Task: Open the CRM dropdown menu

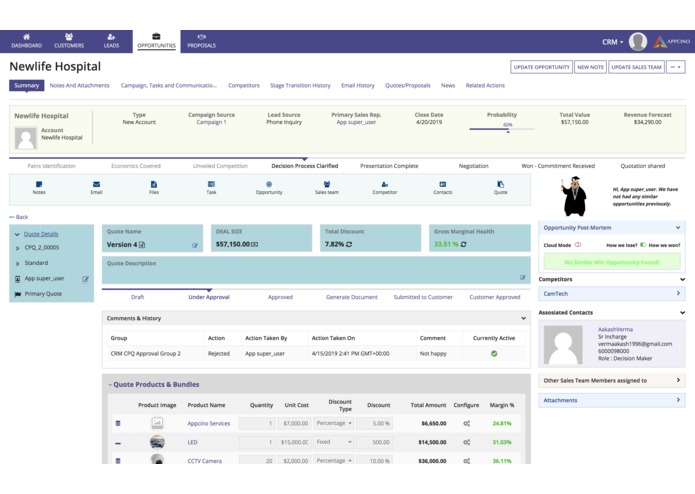Action: point(612,42)
